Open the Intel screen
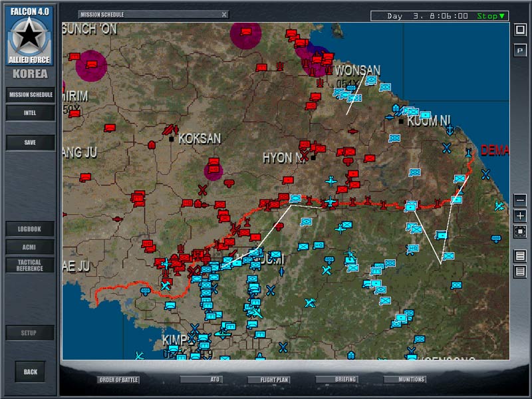Viewport: 532px width, 399px height. (x=31, y=113)
